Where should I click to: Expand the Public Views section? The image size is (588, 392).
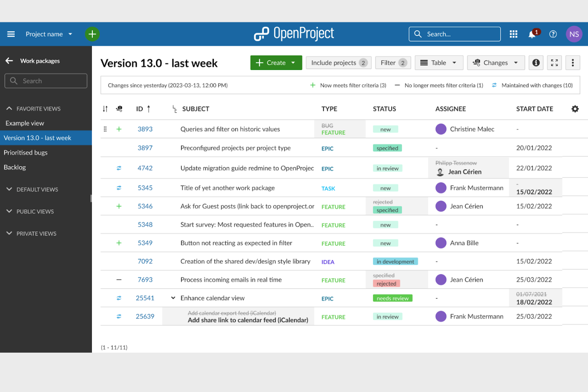click(9, 211)
